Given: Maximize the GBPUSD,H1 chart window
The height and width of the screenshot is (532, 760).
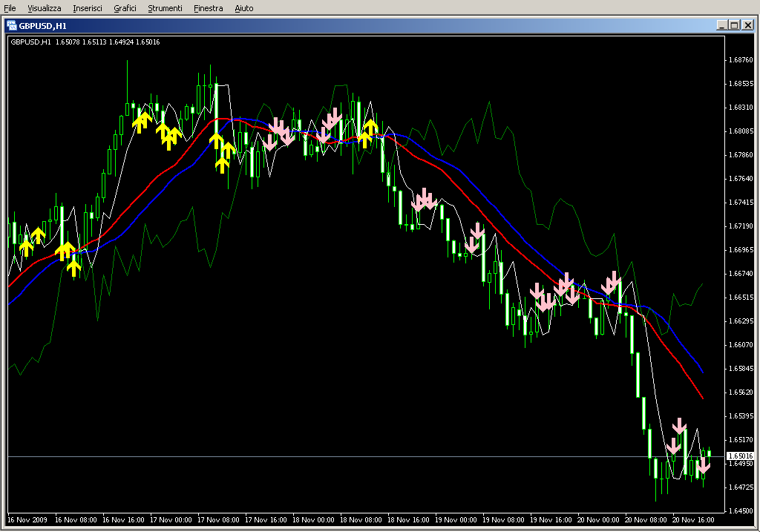Looking at the screenshot, I should point(734,25).
